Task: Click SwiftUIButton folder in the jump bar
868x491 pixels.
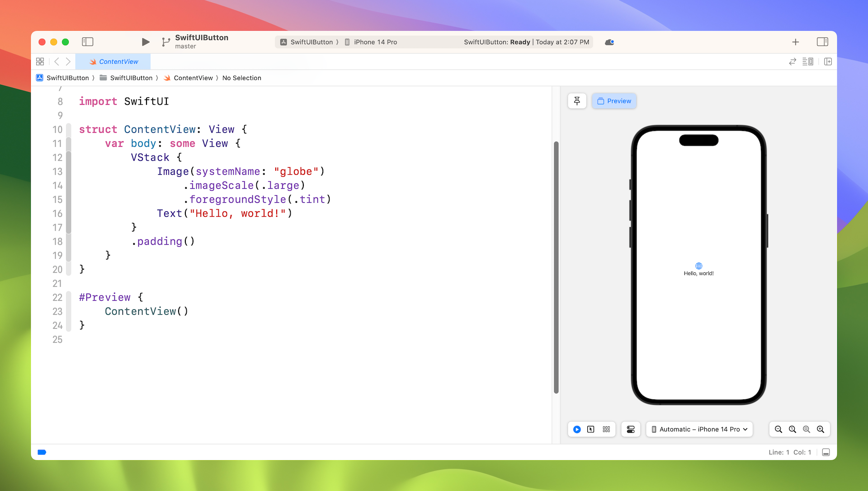Action: click(x=126, y=78)
